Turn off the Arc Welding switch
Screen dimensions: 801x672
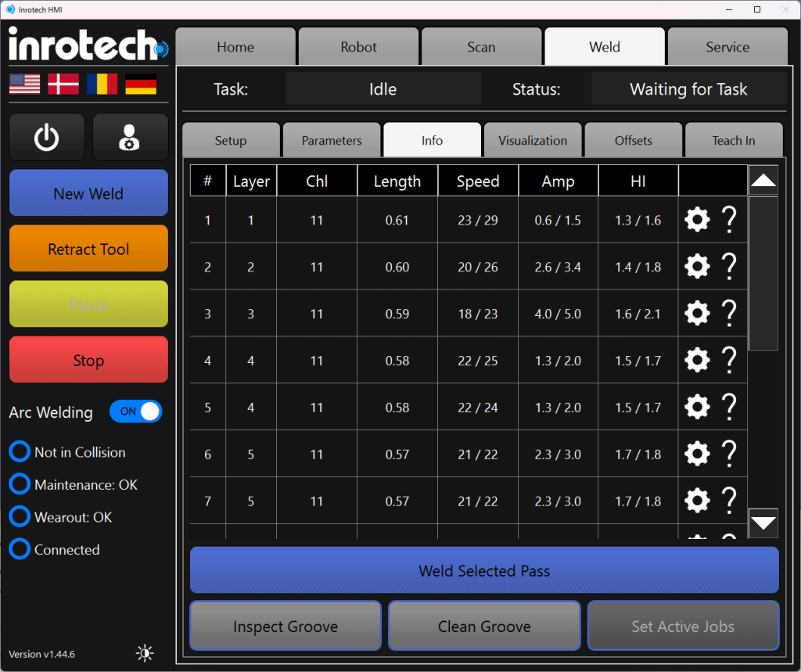(x=136, y=411)
